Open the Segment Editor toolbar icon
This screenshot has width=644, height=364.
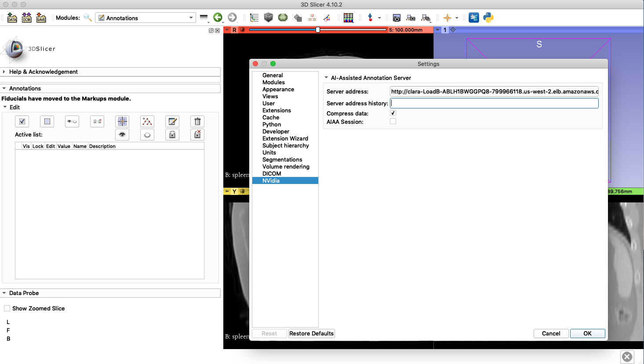pos(327,18)
